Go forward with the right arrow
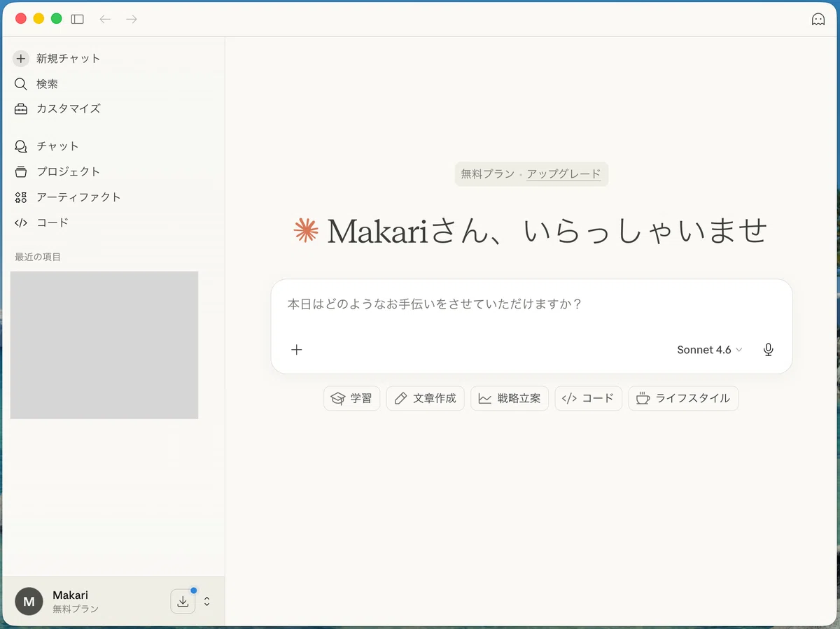This screenshot has width=840, height=629. 132,19
